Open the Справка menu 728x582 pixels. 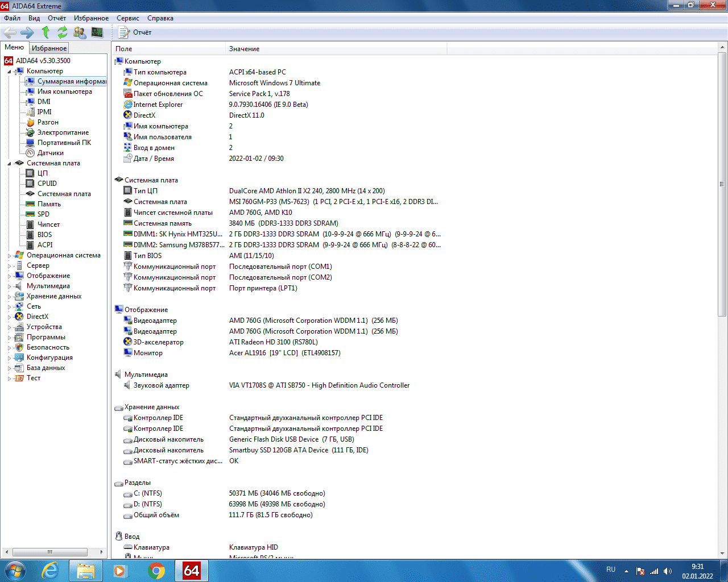click(x=160, y=18)
